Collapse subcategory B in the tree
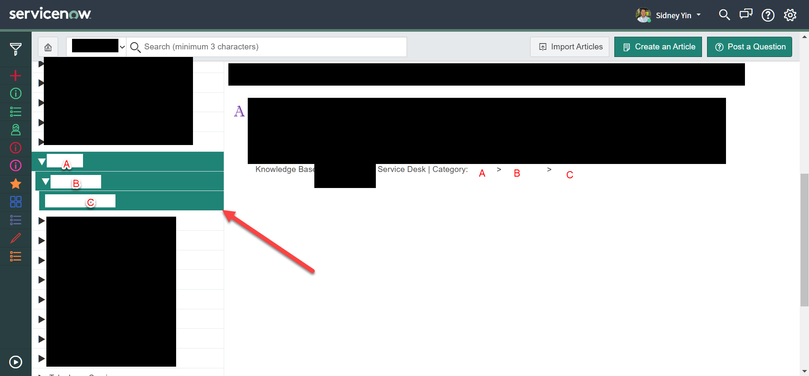The image size is (809, 376). click(x=45, y=181)
